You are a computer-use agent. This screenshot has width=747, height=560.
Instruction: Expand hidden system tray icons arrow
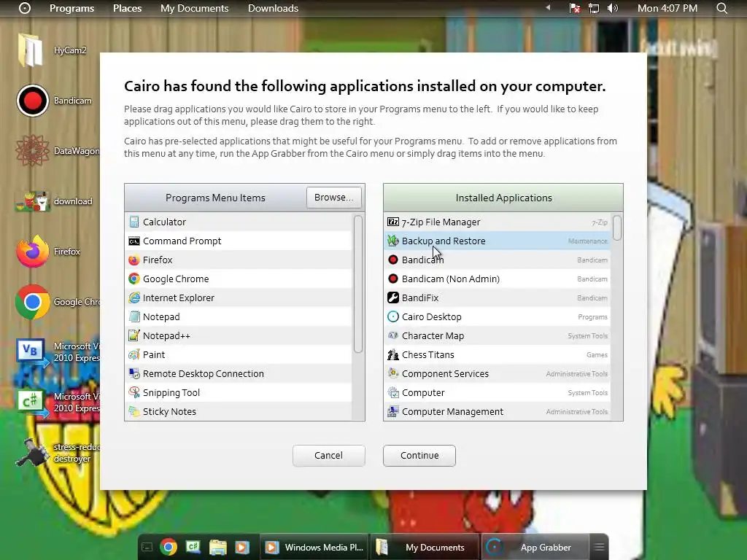pos(548,7)
